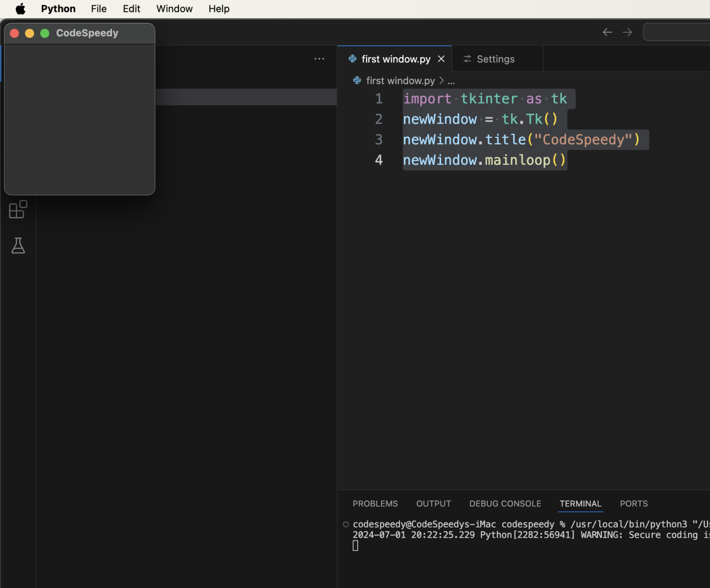Open the Window menu

174,8
